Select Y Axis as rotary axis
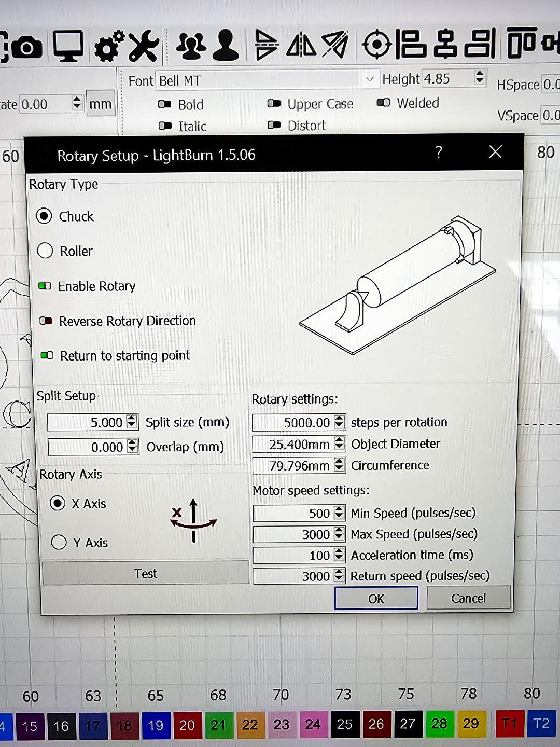 point(59,543)
